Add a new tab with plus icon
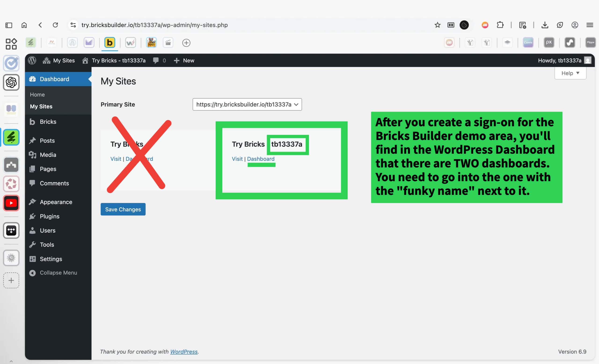Image resolution: width=599 pixels, height=364 pixels. (186, 43)
